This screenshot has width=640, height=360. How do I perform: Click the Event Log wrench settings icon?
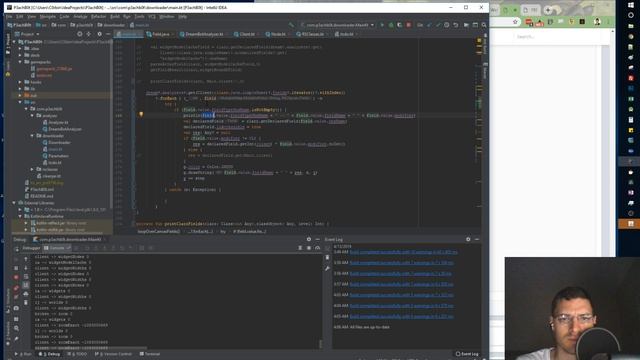tap(327, 268)
